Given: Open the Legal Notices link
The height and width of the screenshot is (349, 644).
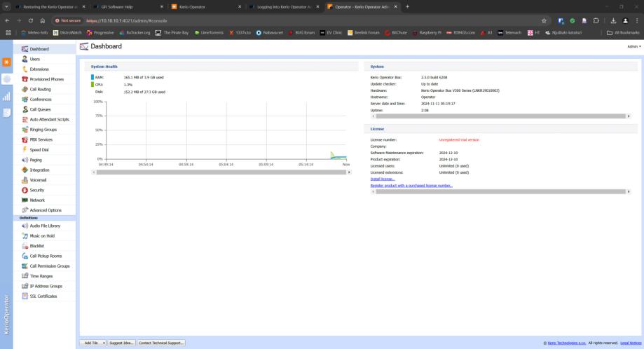Looking at the screenshot, I should (631, 343).
